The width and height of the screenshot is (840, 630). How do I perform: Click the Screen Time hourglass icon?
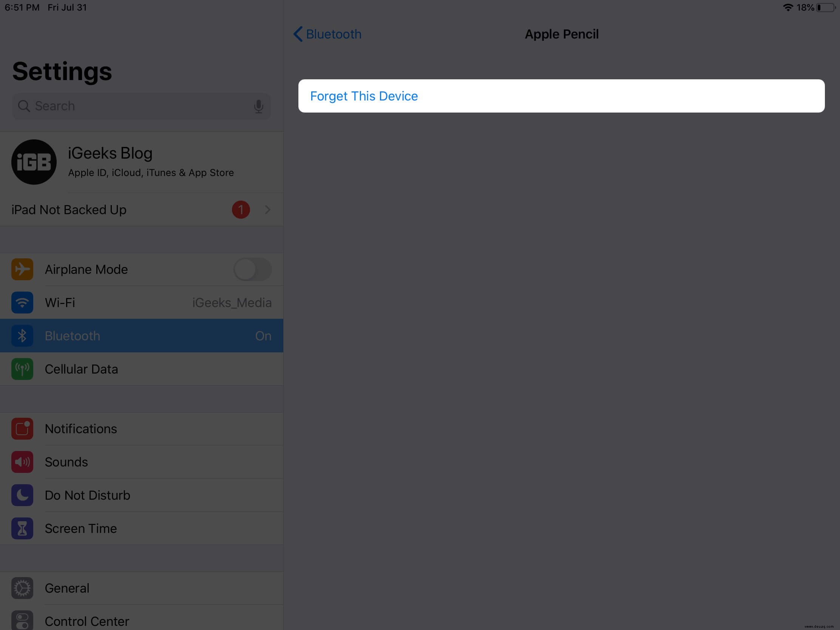pyautogui.click(x=22, y=529)
